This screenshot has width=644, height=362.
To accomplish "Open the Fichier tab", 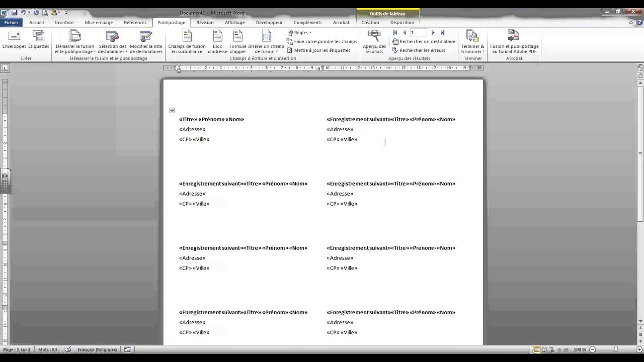I will (x=11, y=23).
